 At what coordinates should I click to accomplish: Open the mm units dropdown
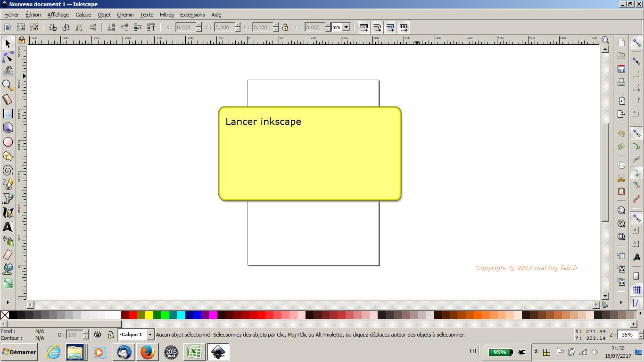(346, 27)
